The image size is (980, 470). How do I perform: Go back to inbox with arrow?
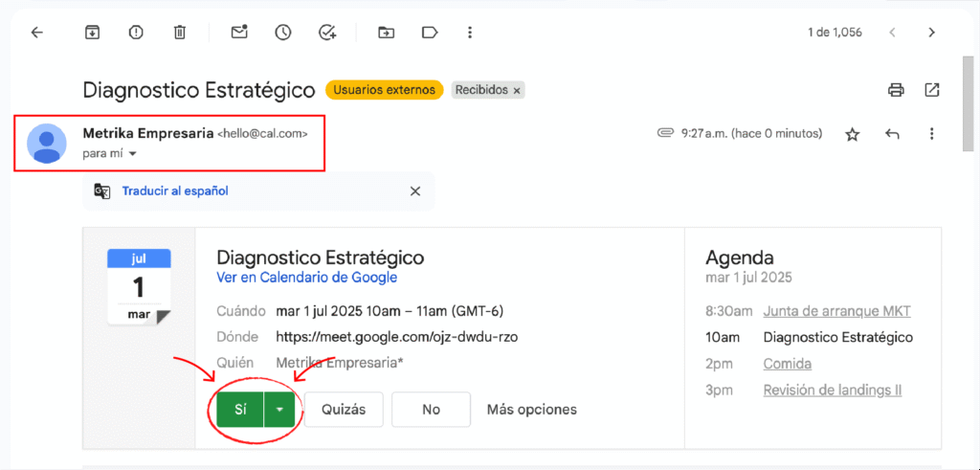pyautogui.click(x=37, y=33)
